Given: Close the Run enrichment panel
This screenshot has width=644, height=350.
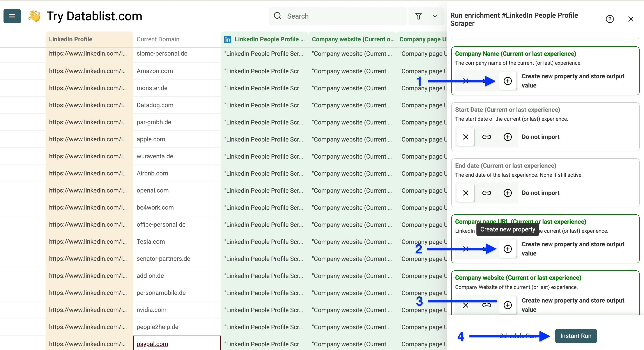Looking at the screenshot, I should (x=631, y=19).
